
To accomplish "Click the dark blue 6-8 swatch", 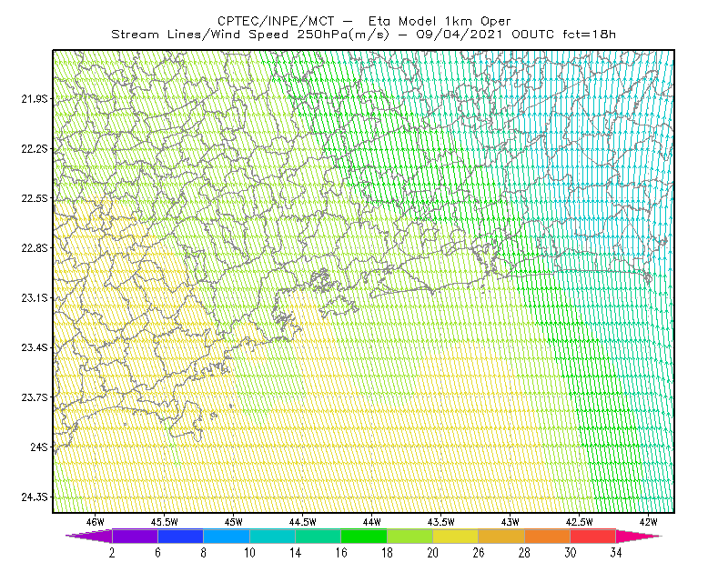I will click(x=180, y=536).
